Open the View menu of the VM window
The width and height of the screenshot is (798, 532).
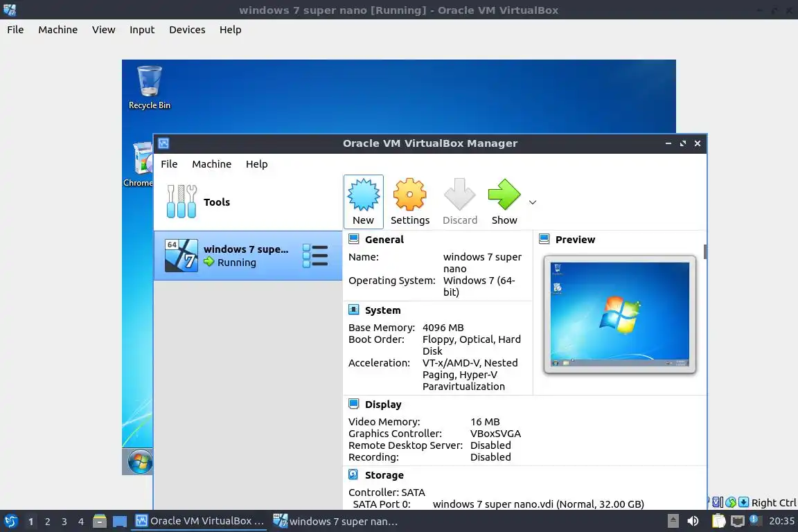coord(103,30)
